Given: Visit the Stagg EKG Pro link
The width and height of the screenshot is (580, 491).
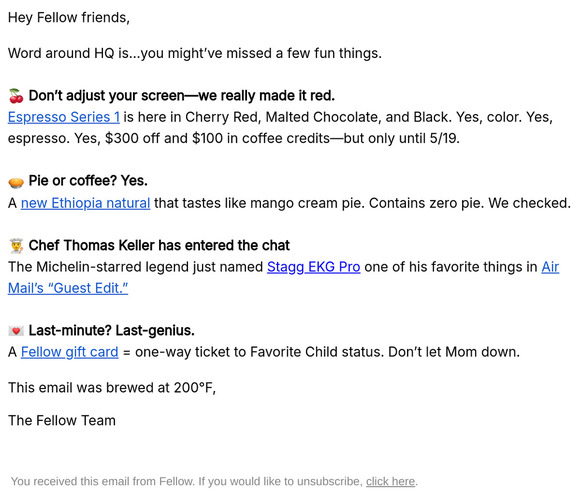Looking at the screenshot, I should (314, 267).
